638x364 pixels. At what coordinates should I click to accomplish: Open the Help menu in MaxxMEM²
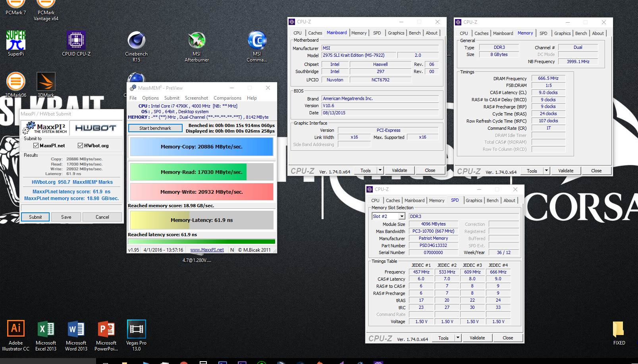click(x=252, y=98)
